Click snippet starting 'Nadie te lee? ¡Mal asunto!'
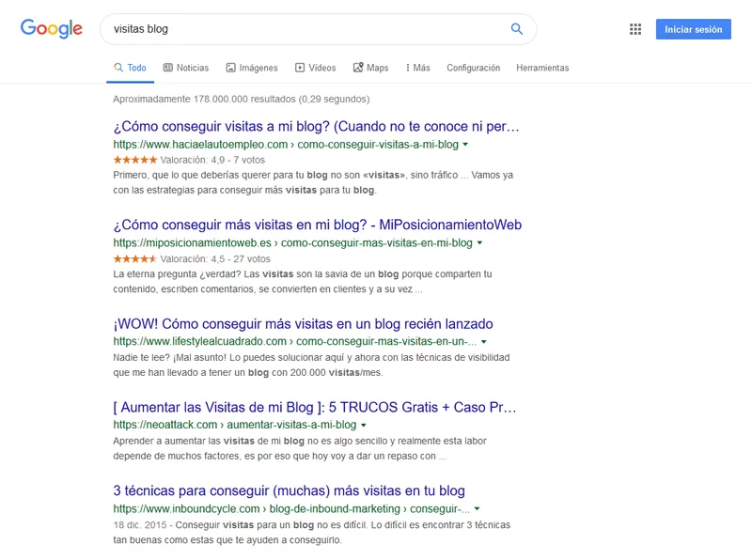 (x=312, y=365)
